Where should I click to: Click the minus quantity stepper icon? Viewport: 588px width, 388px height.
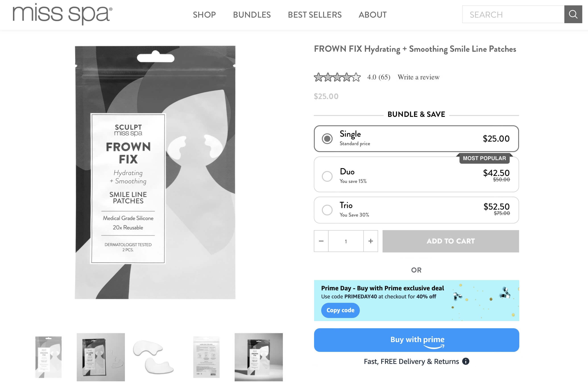321,241
